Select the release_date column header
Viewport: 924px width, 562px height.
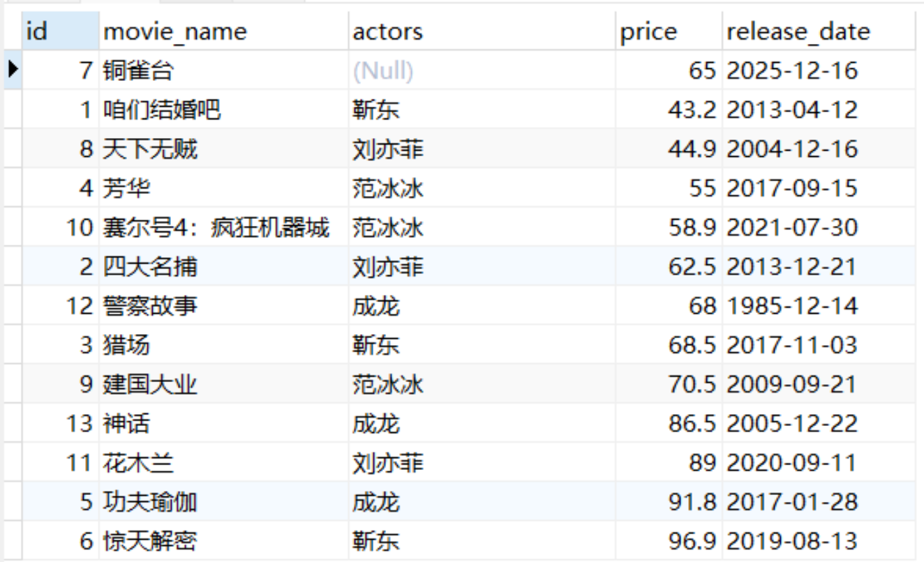click(819, 31)
